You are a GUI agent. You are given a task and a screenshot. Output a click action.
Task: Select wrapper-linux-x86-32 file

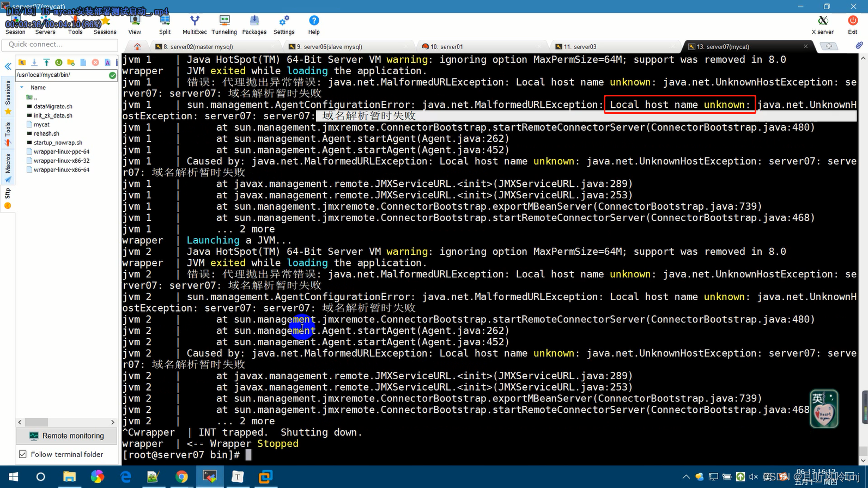(x=58, y=161)
